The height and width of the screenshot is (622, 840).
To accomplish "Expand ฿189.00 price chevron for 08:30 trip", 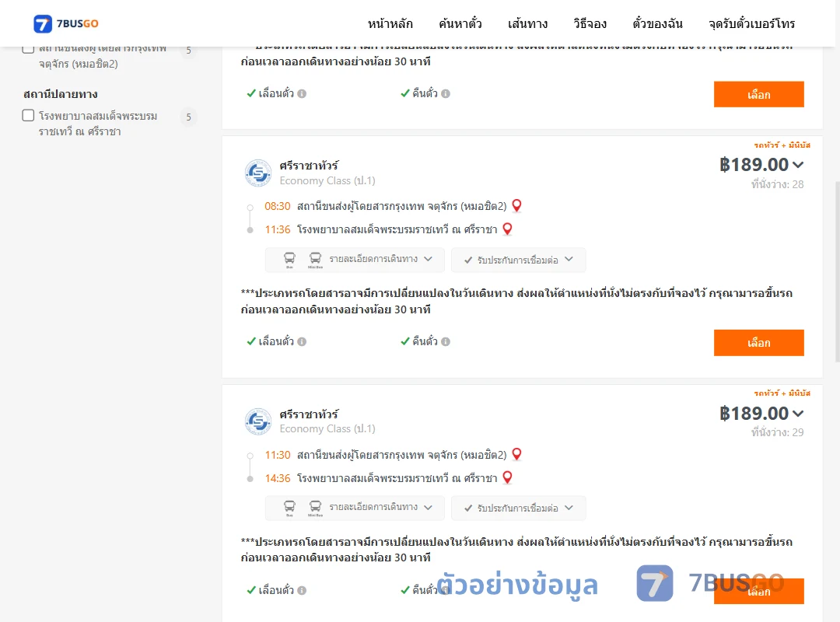I will pyautogui.click(x=798, y=165).
